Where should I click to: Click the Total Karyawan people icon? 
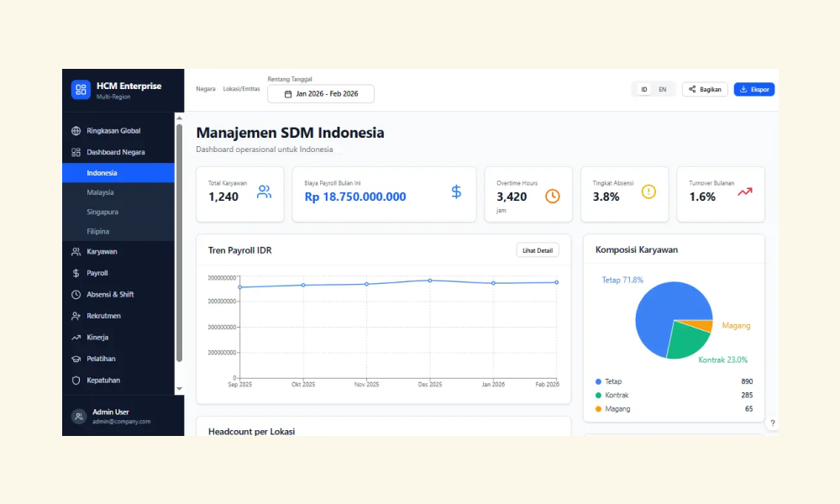pos(264,192)
